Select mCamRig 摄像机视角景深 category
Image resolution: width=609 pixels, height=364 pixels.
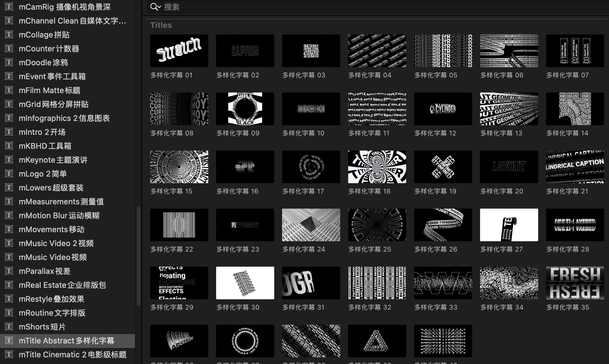[x=67, y=7]
